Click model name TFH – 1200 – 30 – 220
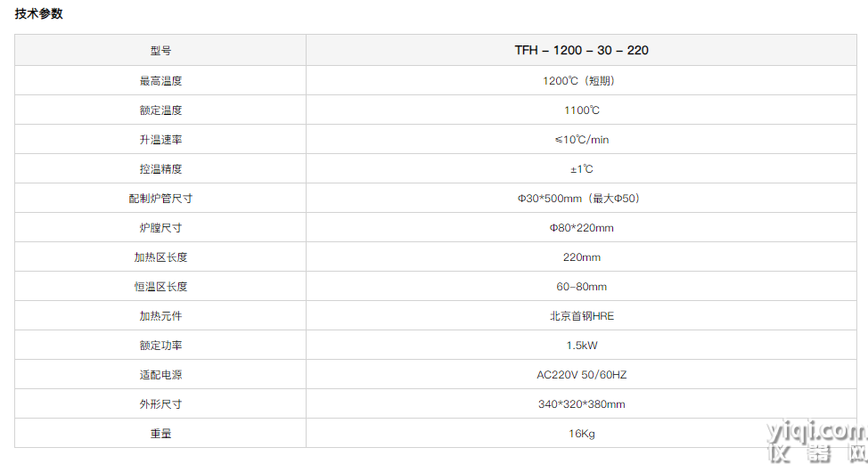Viewport: 868px width, 464px height. [581, 51]
